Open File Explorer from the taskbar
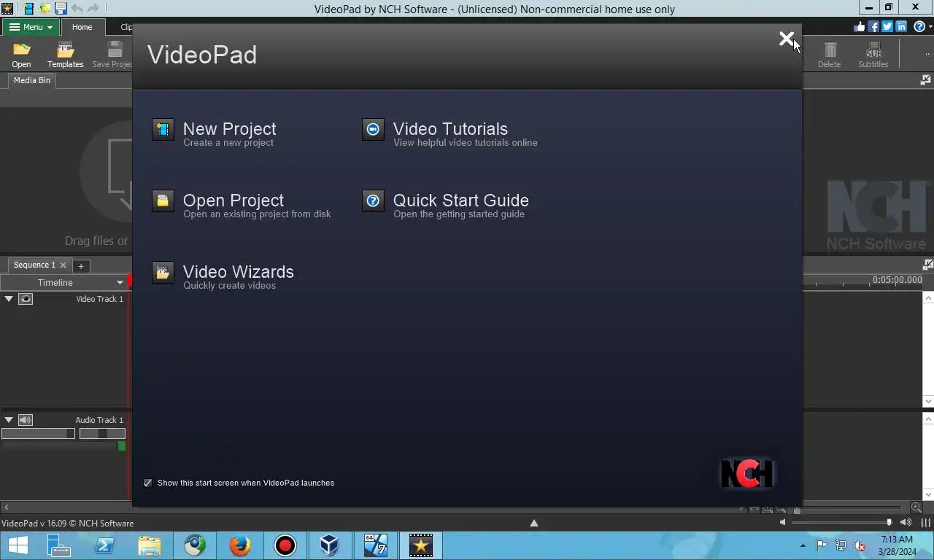This screenshot has height=560, width=934. click(x=150, y=545)
